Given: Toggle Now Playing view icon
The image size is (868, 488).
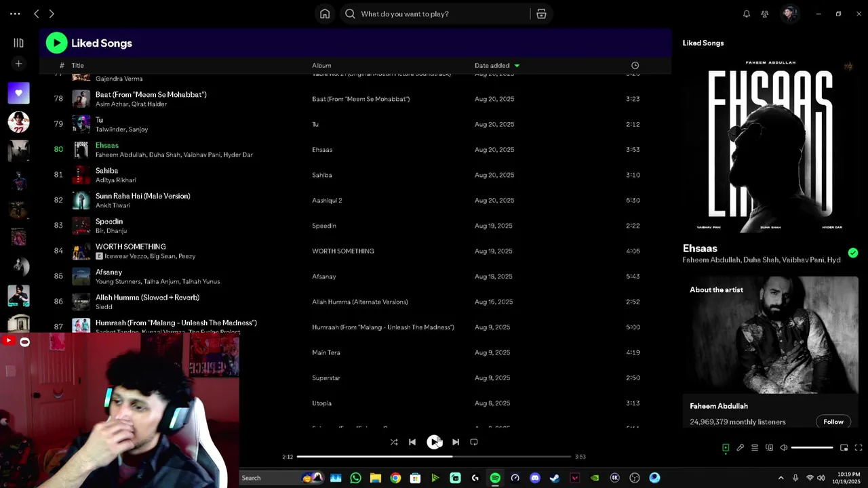Looking at the screenshot, I should click(x=726, y=447).
